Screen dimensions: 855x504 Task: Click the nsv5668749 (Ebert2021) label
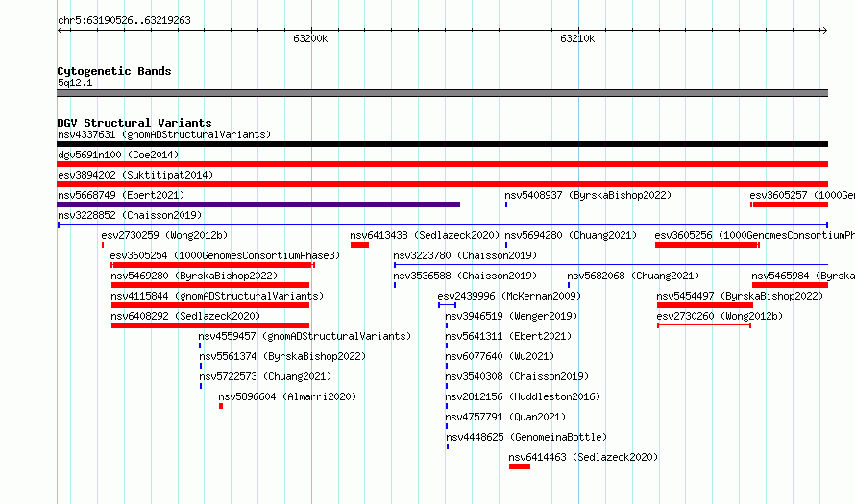tap(121, 195)
